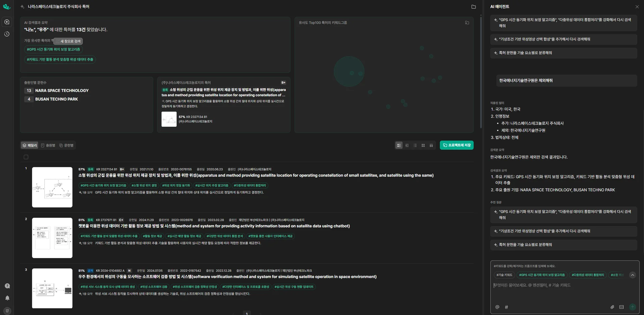Click #활동 정보 제공 tag in result 2
The image size is (644, 315).
(152, 236)
